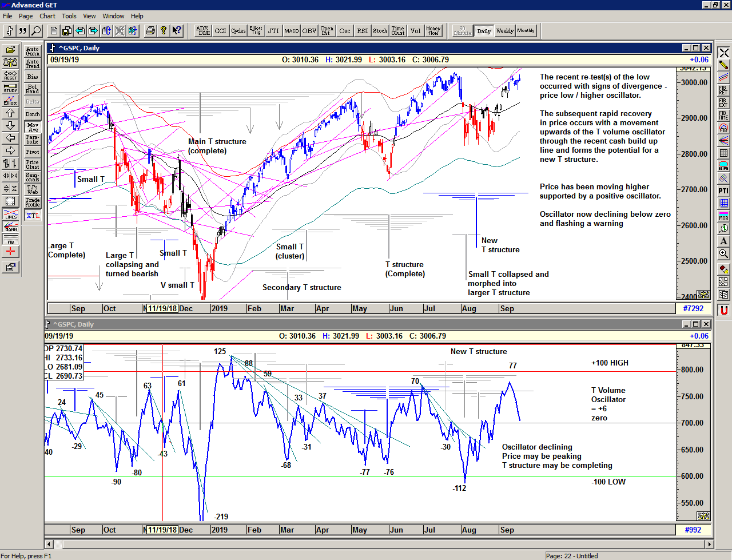Screen dimensions: 732x560
Task: Click the Auto Gann button
Action: click(x=34, y=50)
